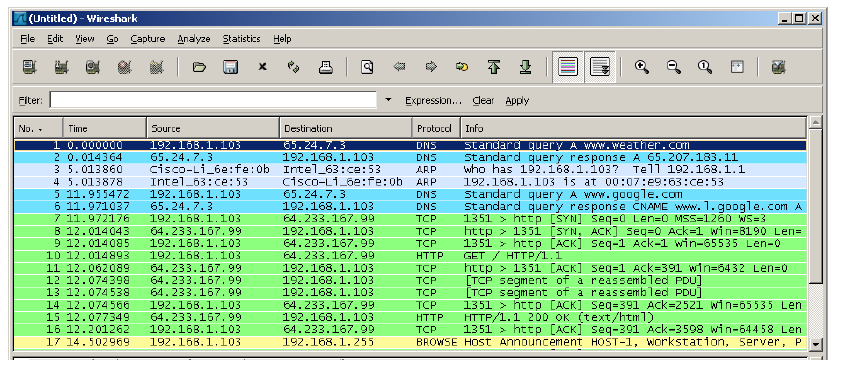Close the capture file with X icon
This screenshot has height=366, width=844.
262,67
